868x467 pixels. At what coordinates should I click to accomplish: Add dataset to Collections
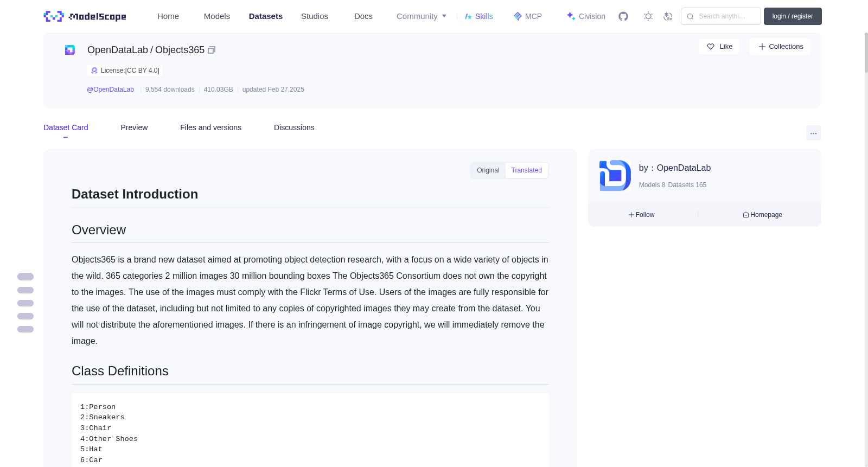click(x=780, y=47)
